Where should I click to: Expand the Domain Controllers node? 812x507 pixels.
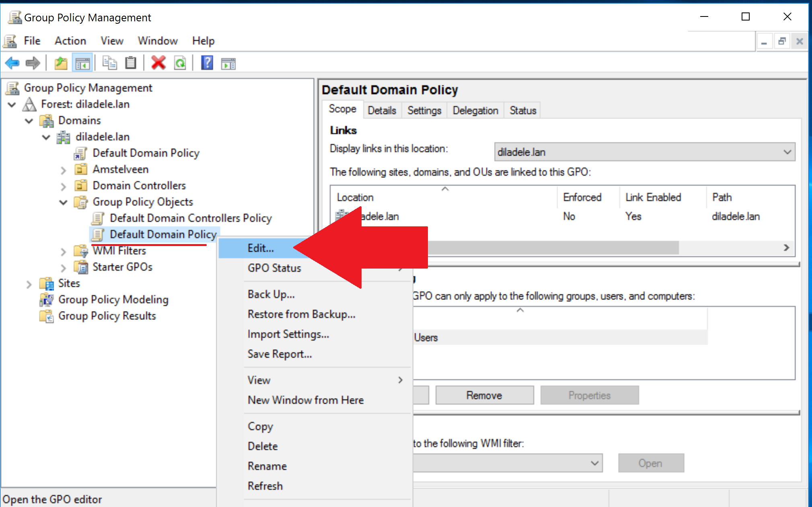(63, 186)
